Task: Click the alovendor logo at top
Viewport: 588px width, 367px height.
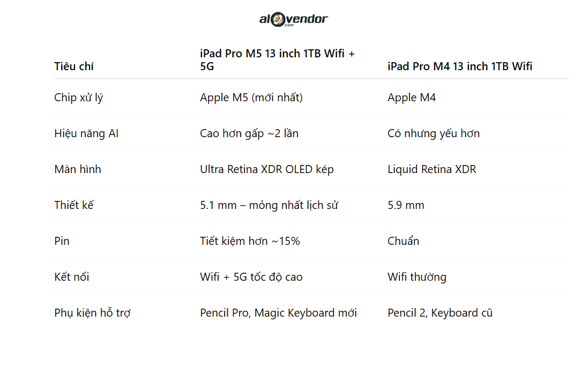Action: 293,20
